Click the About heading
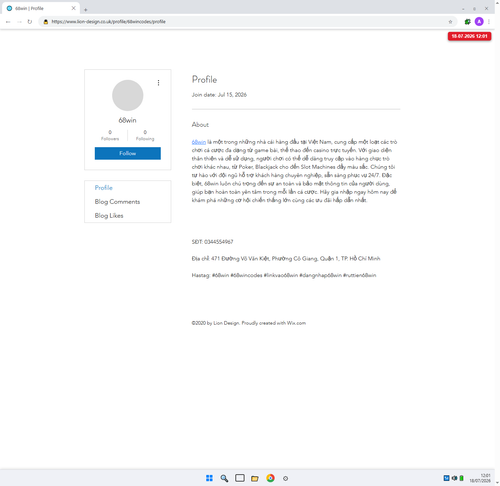This screenshot has width=500, height=486. point(200,125)
